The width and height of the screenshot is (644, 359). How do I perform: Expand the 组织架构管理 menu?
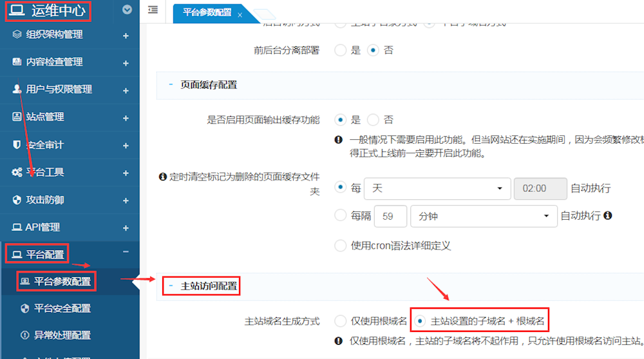[126, 35]
